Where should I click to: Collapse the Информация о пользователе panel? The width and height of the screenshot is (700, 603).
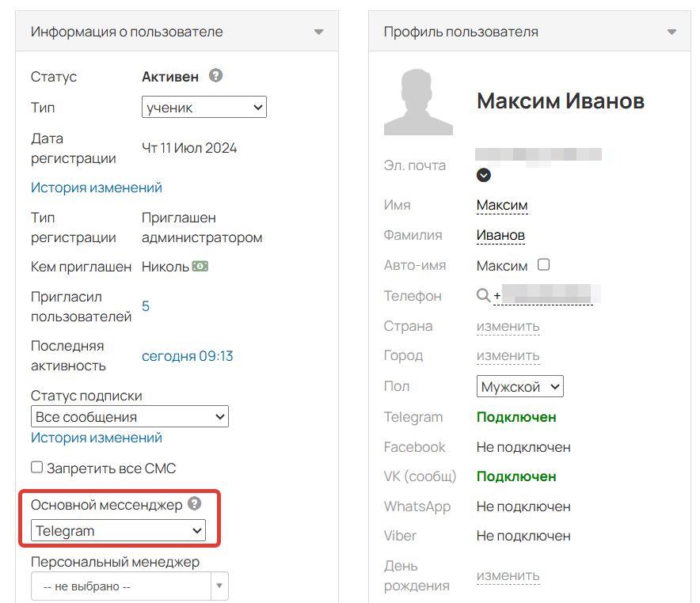pyautogui.click(x=318, y=32)
